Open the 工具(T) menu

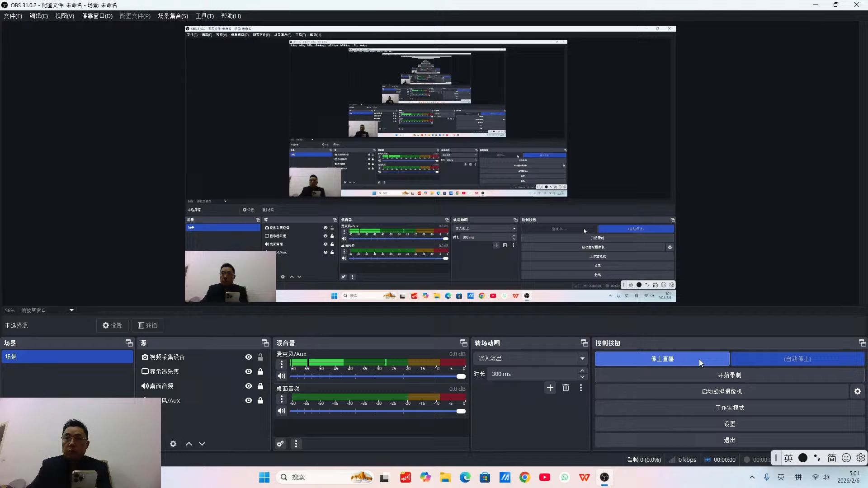pos(204,16)
